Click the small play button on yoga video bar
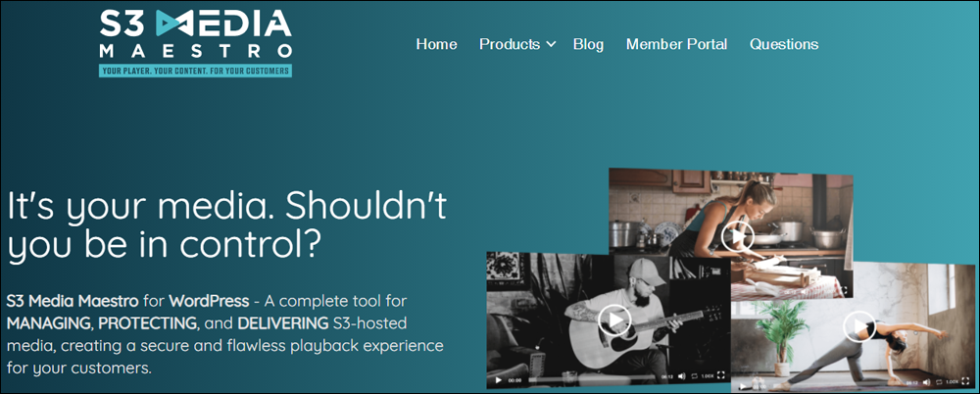 [742, 386]
